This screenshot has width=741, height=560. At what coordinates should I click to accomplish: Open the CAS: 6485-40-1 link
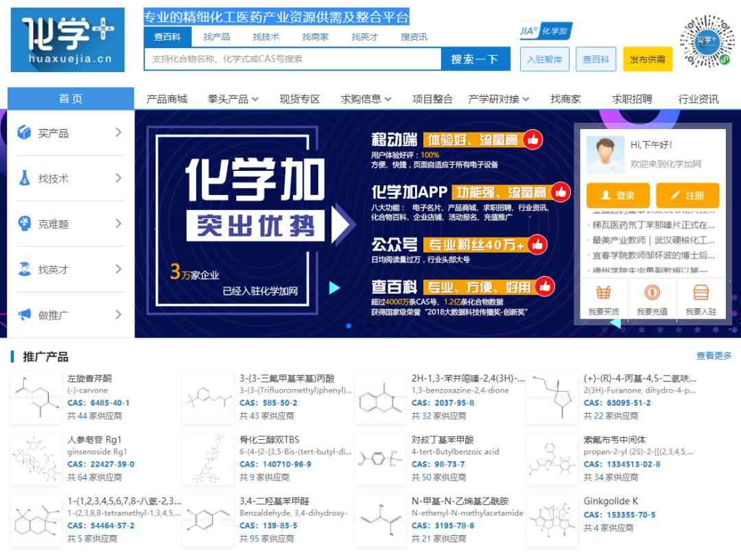(x=98, y=403)
